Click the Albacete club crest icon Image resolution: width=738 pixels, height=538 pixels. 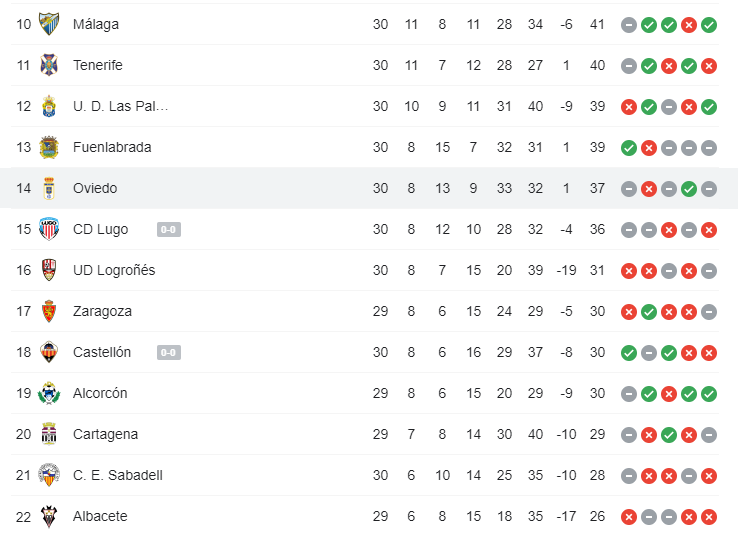49,516
